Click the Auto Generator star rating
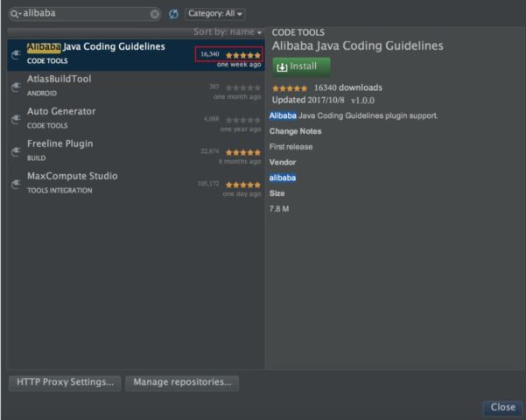This screenshot has width=526, height=420. pos(242,120)
